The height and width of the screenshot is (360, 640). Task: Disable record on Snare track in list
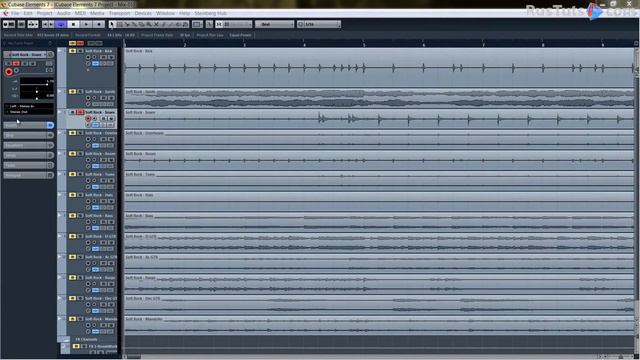(x=88, y=119)
